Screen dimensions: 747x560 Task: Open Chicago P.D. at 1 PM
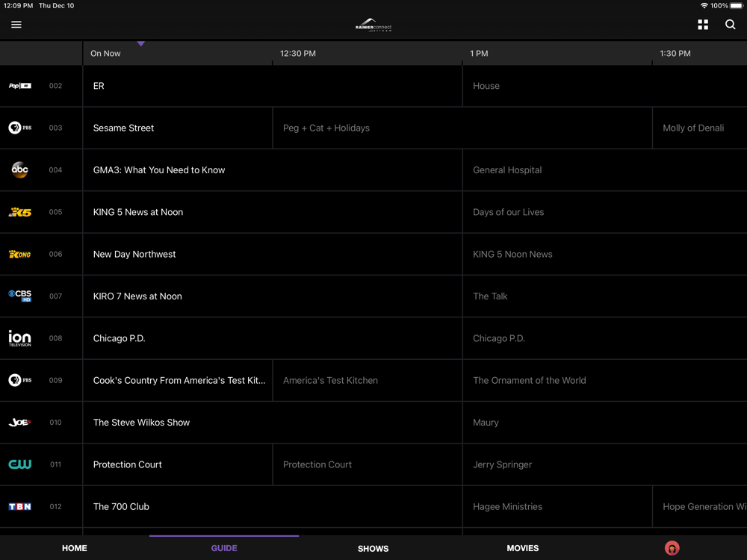604,338
